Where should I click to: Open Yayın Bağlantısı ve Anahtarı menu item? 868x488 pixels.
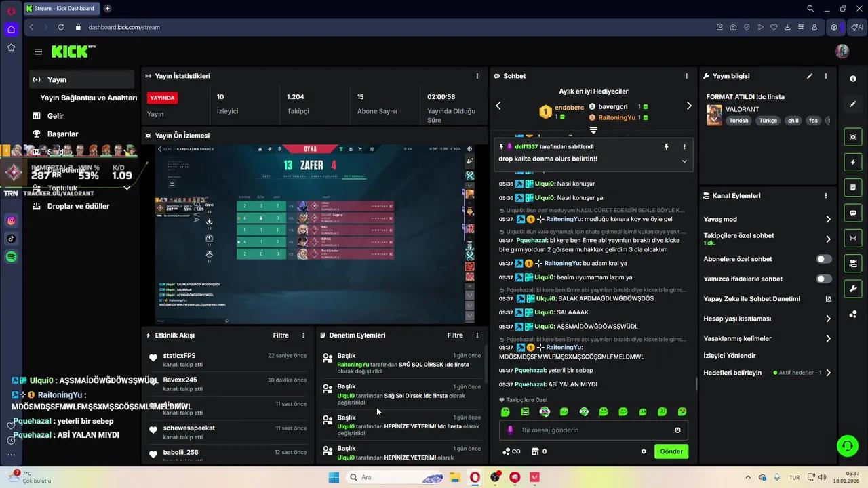click(x=88, y=98)
